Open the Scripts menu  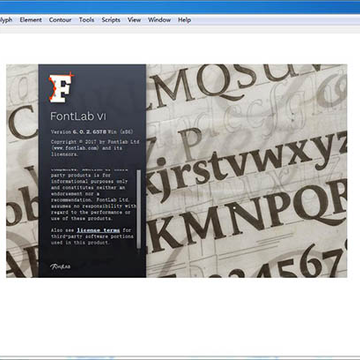111,20
